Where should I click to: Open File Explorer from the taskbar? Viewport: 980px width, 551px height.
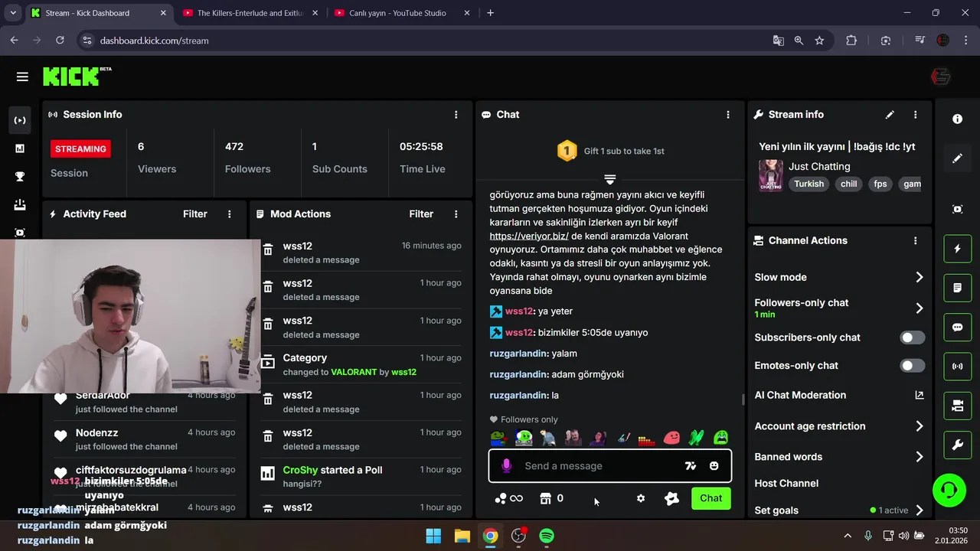point(462,536)
